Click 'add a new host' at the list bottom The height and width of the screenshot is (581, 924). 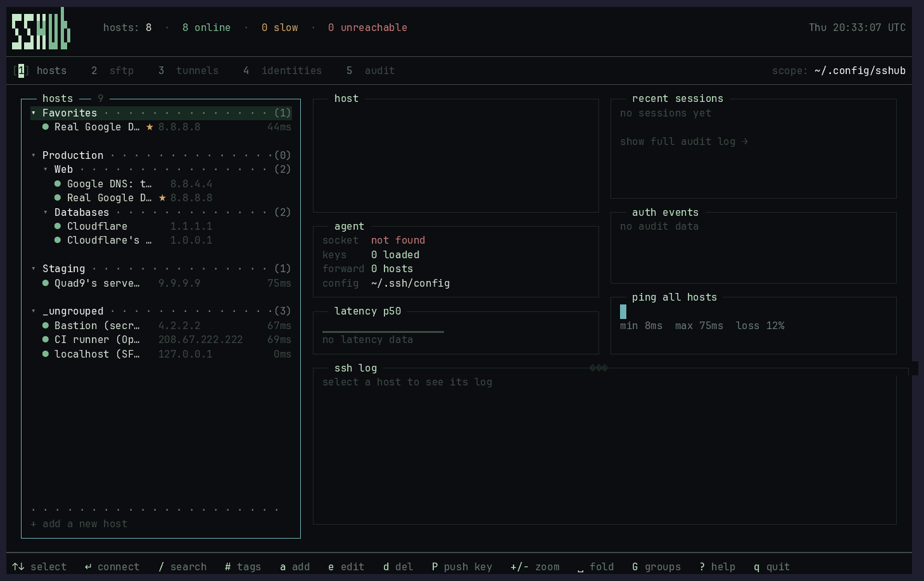click(79, 523)
